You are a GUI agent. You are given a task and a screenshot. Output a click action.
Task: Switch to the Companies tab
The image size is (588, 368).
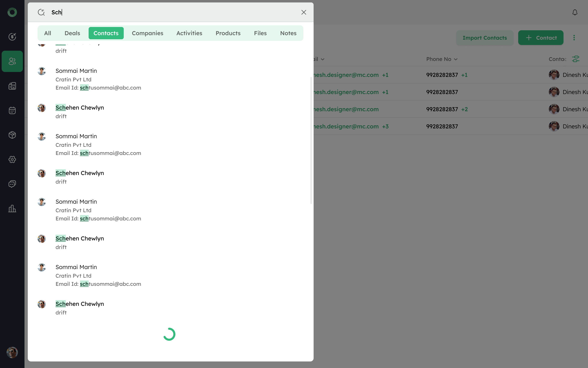(x=147, y=33)
